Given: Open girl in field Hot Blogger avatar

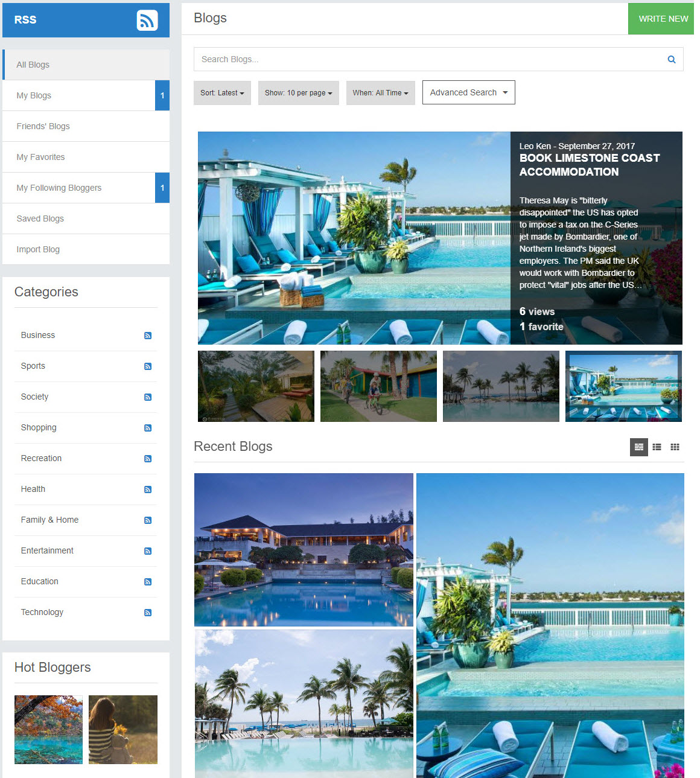Looking at the screenshot, I should point(123,730).
